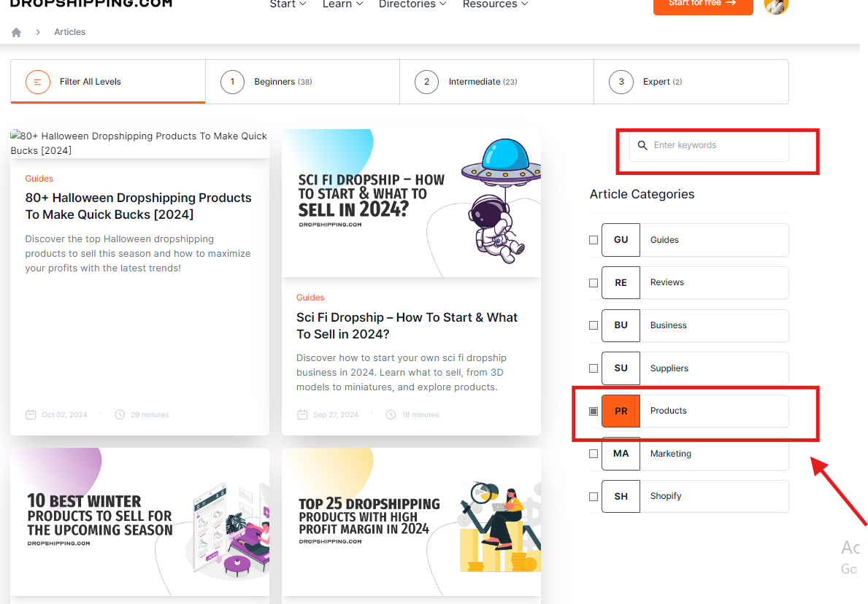The image size is (868, 604).
Task: Uncheck the Products category checkbox
Action: pos(594,411)
